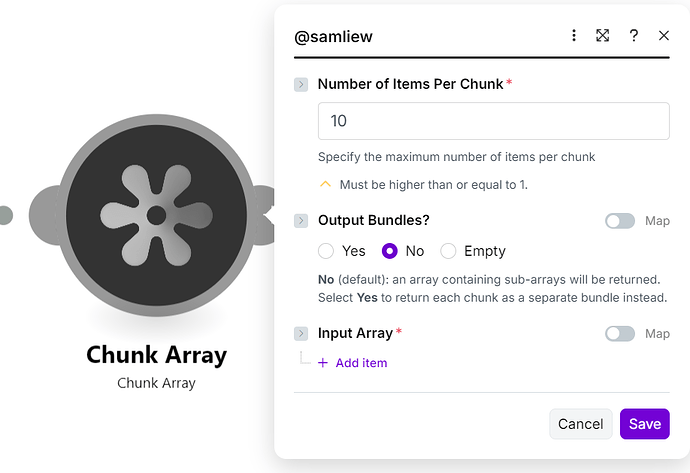Toggle Map switch for Output Bundles

click(x=620, y=221)
